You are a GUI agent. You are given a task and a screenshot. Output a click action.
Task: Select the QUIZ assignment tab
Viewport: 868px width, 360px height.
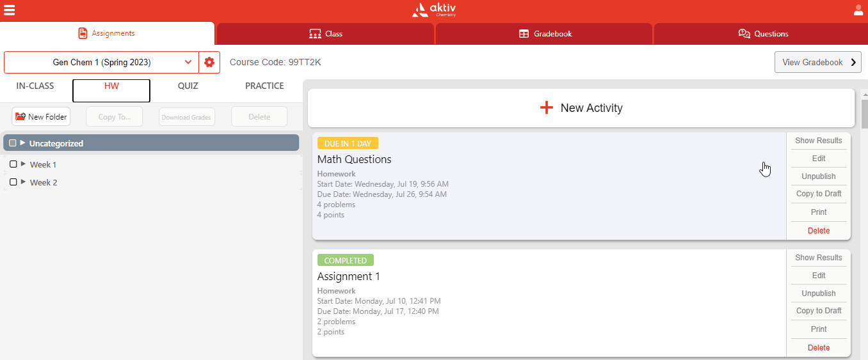point(188,86)
